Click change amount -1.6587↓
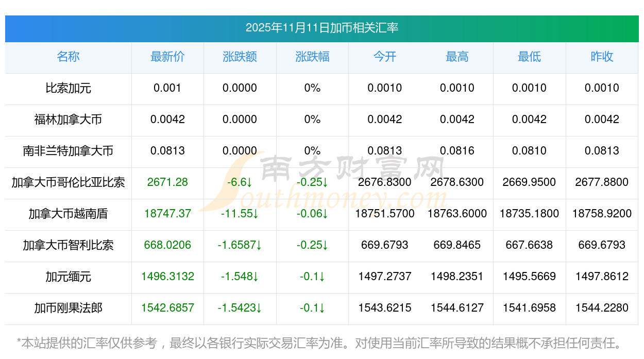644x359 pixels. coord(240,245)
